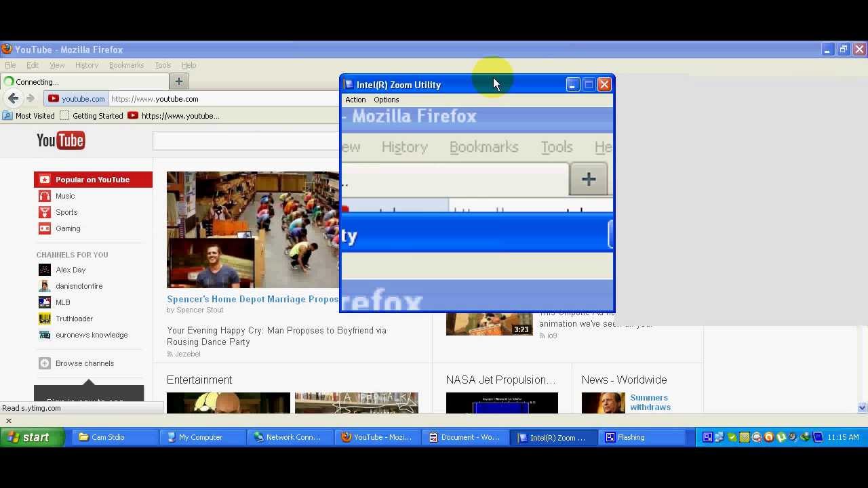
Task: Click the Sports category icon
Action: click(x=45, y=212)
